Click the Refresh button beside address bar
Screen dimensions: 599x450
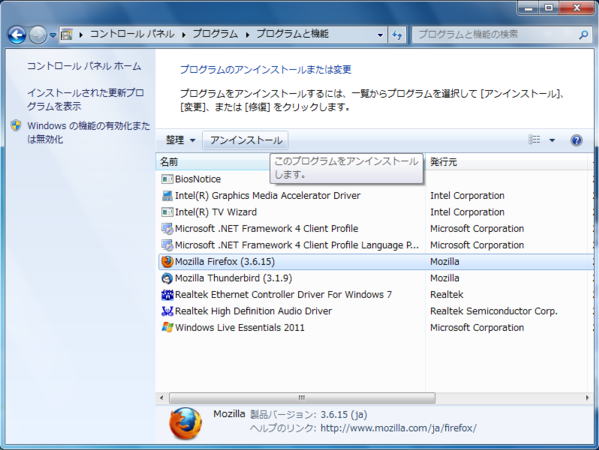397,35
